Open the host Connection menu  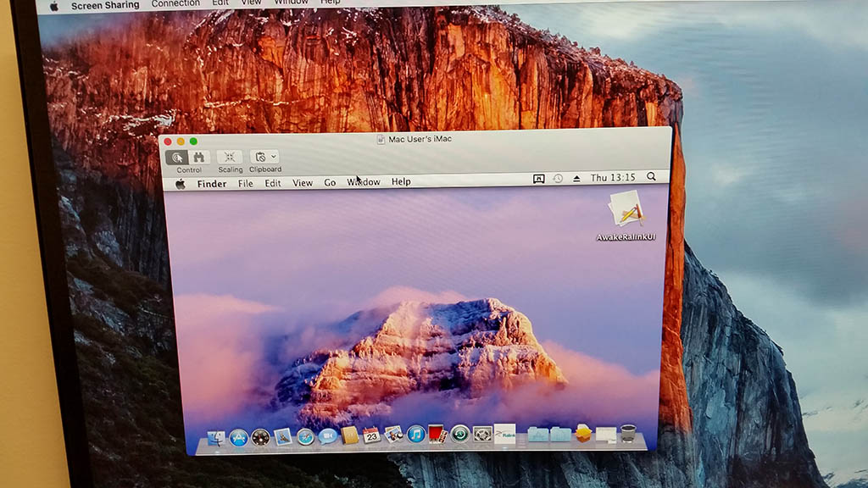pyautogui.click(x=175, y=3)
